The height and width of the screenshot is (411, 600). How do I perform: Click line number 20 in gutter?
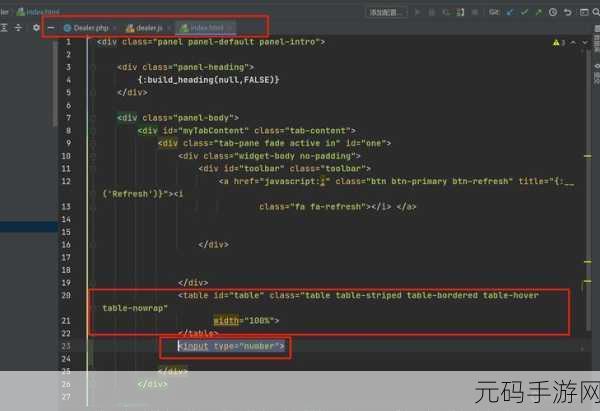(66, 295)
